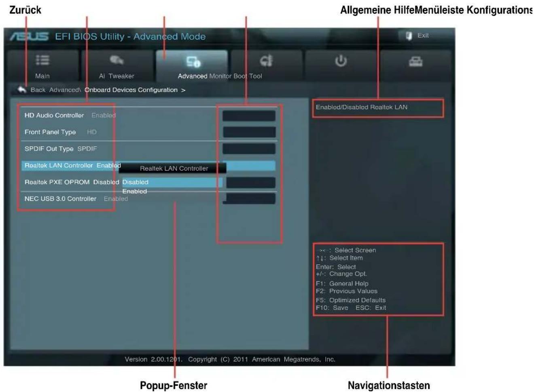The height and width of the screenshot is (392, 534).
Task: Open the Boot tab via its power icon
Action: tap(341, 61)
